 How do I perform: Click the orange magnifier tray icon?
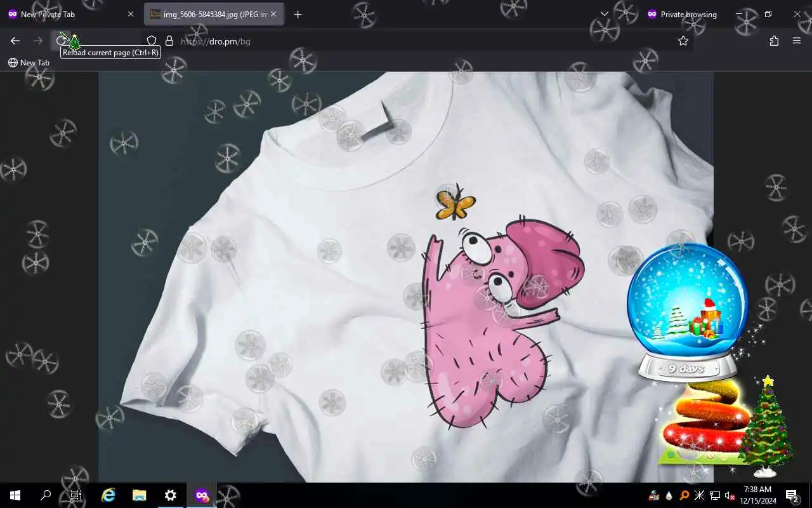click(684, 495)
